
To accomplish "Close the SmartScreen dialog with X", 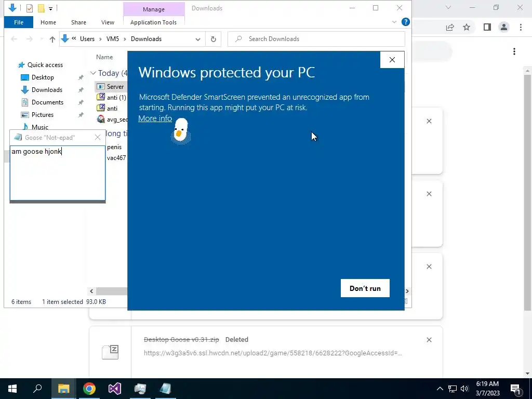I will [392, 60].
